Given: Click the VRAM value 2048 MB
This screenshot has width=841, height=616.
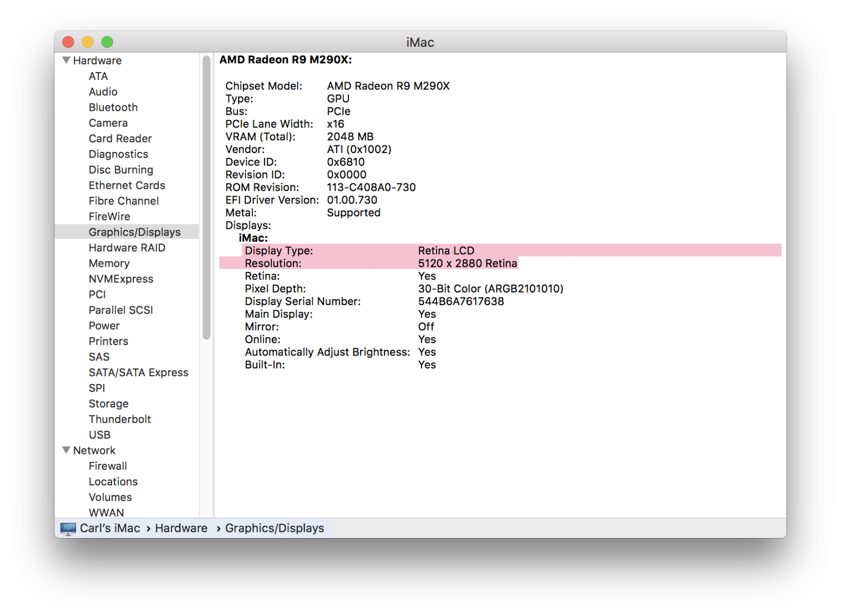Looking at the screenshot, I should pos(350,137).
